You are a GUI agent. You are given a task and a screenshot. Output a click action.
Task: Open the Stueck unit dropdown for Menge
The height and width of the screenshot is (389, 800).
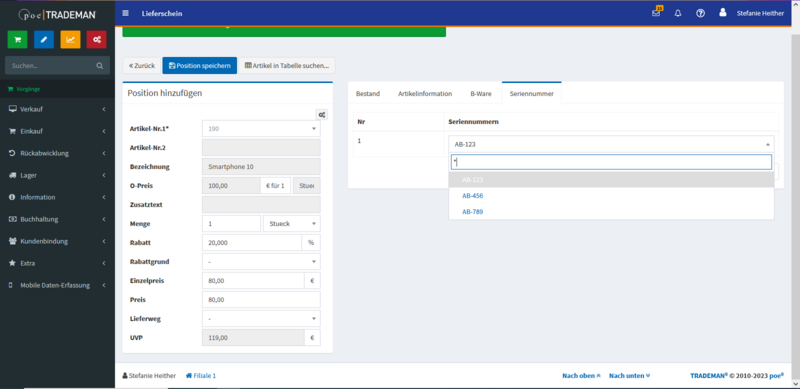pyautogui.click(x=292, y=224)
